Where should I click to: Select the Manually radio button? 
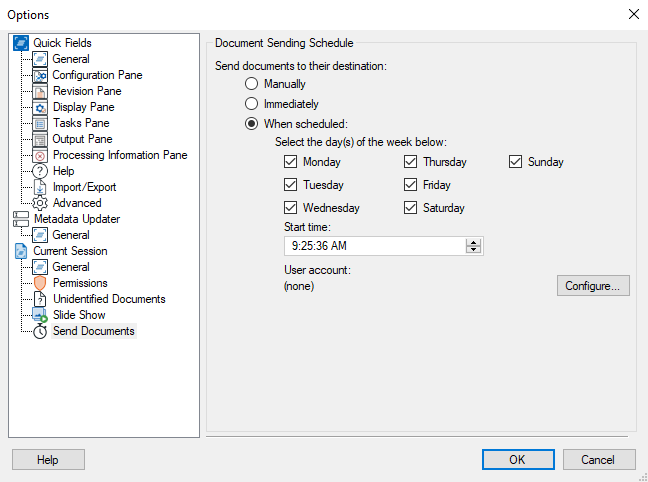pos(251,84)
